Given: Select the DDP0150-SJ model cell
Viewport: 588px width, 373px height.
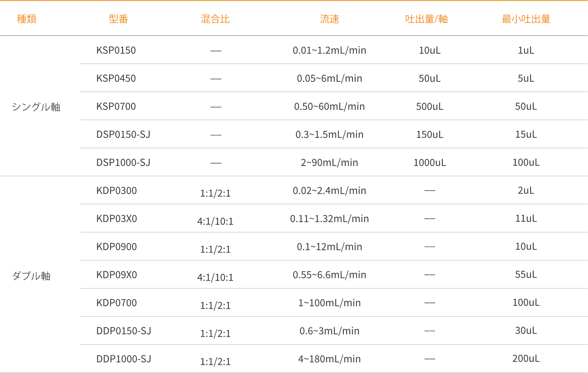Looking at the screenshot, I should (123, 331).
